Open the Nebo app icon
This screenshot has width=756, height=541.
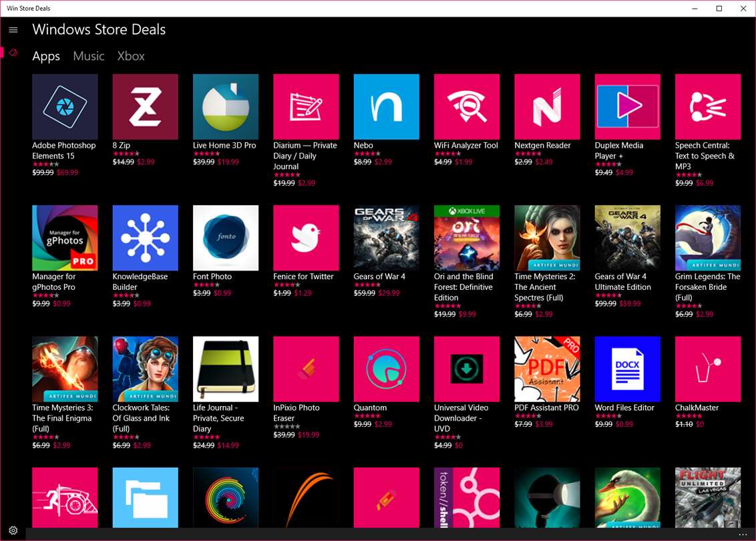pyautogui.click(x=386, y=107)
